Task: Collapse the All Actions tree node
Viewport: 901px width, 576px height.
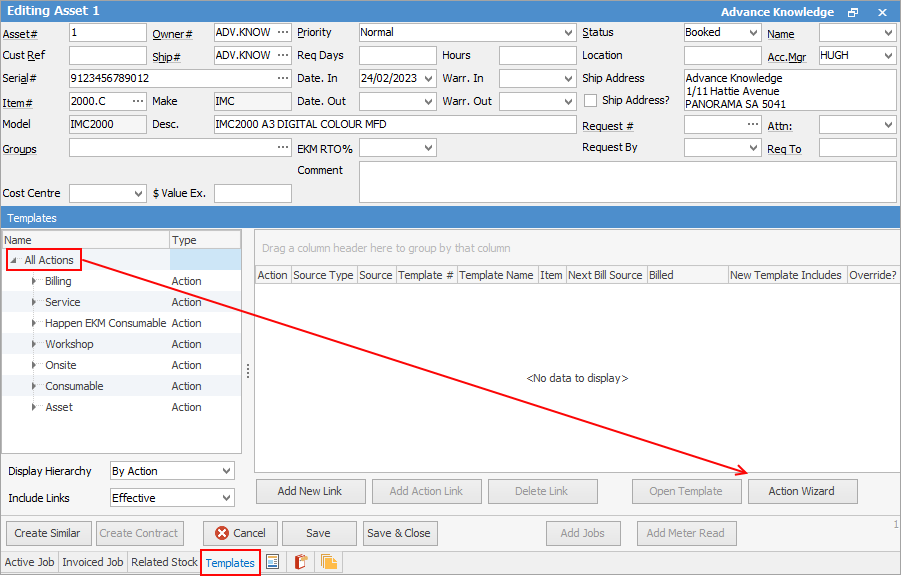Action: coord(14,261)
